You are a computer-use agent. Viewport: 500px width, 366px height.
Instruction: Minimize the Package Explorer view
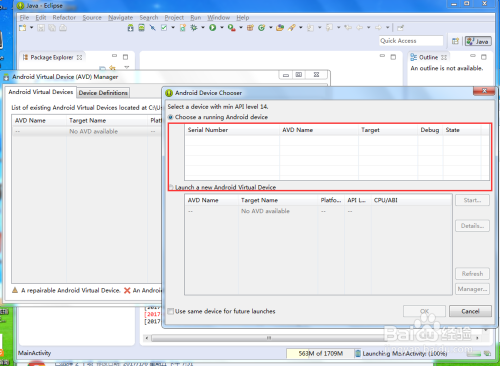[x=114, y=56]
